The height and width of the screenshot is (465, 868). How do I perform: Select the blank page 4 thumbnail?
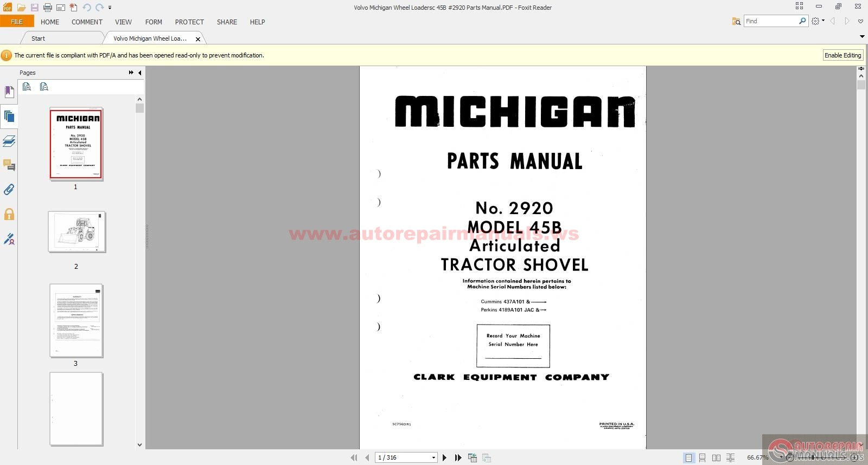point(76,409)
